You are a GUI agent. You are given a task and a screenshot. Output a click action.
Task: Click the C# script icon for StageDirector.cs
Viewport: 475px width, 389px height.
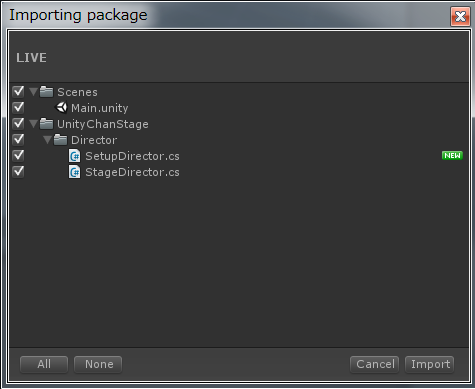75,172
